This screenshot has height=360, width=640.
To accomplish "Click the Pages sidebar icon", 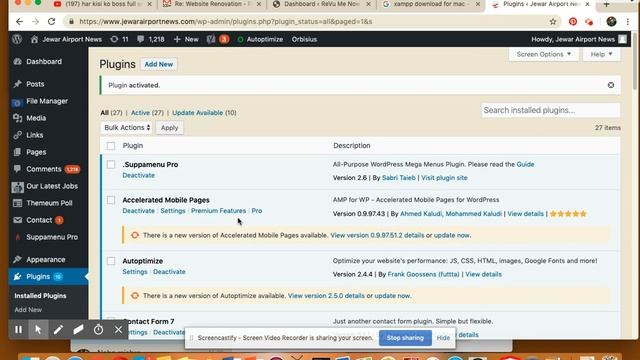I will click(17, 152).
